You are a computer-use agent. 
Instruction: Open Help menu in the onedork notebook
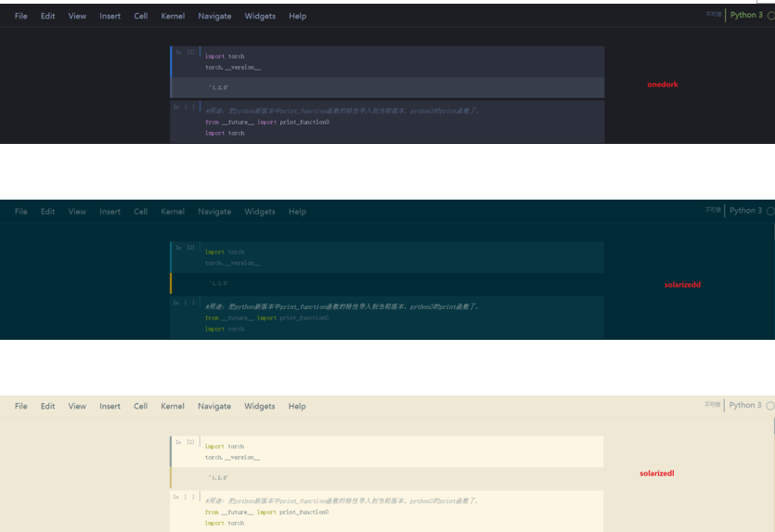click(x=298, y=16)
